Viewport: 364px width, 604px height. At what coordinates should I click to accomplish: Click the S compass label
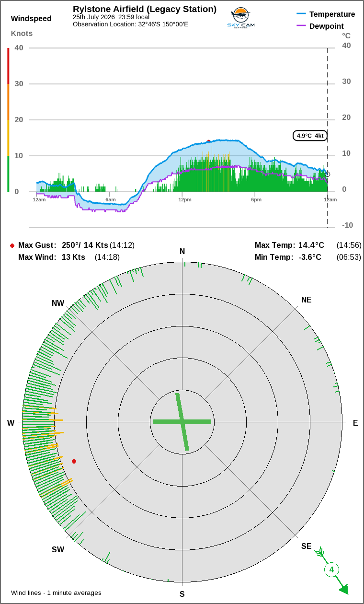pos(182,594)
